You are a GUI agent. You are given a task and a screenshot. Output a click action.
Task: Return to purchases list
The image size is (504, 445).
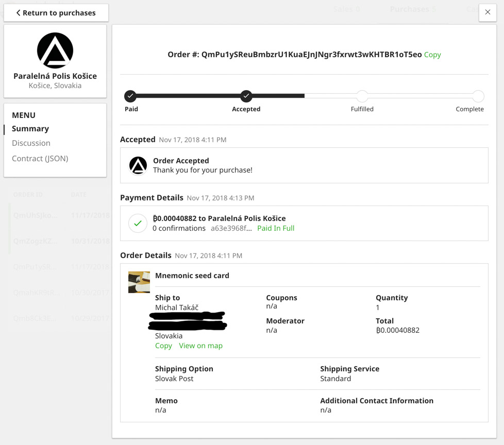click(x=56, y=13)
